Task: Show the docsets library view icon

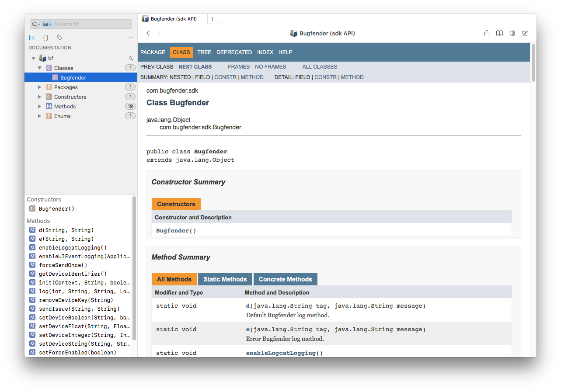Action: [32, 38]
